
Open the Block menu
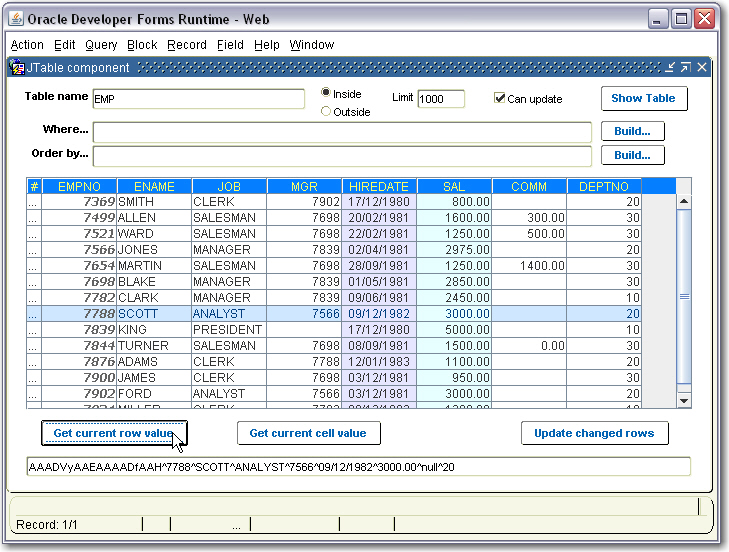142,45
